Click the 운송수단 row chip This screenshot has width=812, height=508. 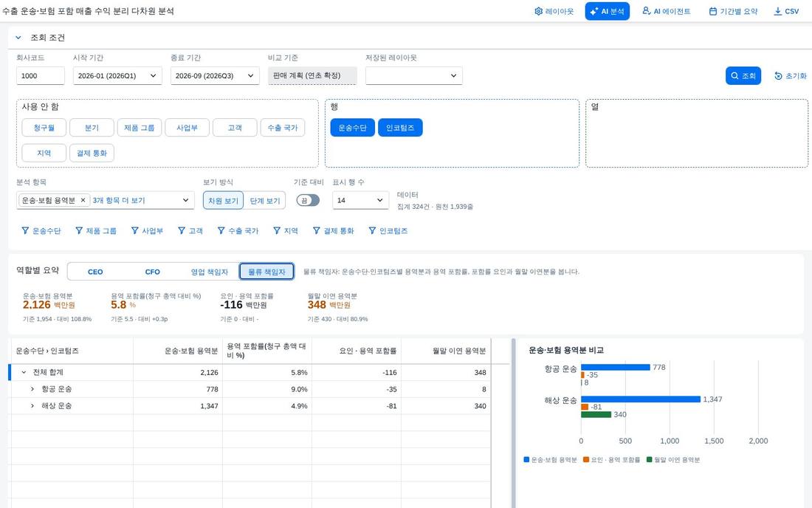[x=352, y=128]
